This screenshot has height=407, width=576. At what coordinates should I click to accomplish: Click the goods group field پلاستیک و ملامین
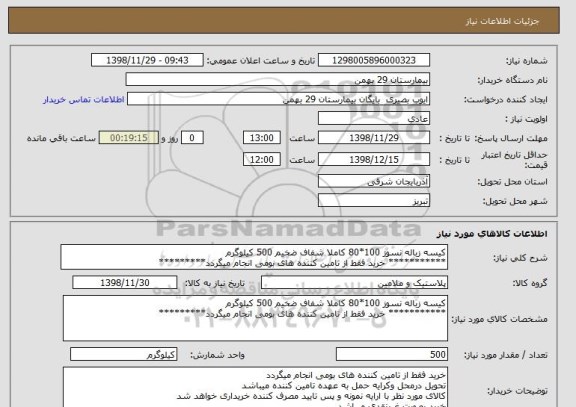354,283
